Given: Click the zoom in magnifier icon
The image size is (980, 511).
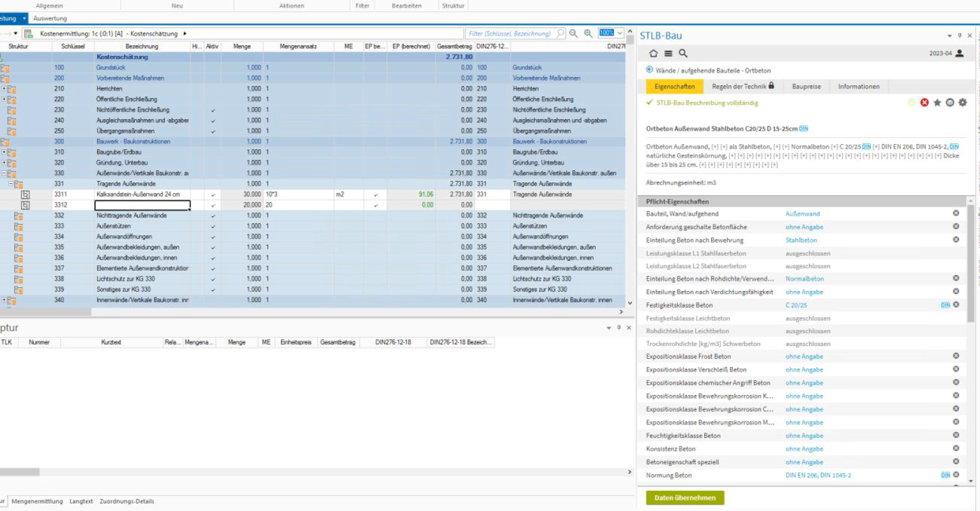Looking at the screenshot, I should tap(588, 34).
